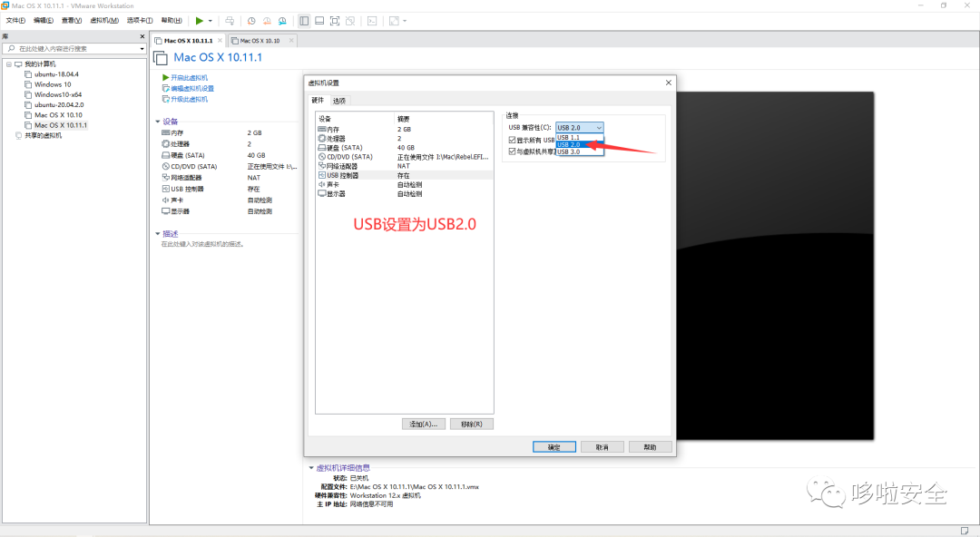Open the 选项卡 menu
Image resolution: width=980 pixels, height=537 pixels.
[x=140, y=21]
